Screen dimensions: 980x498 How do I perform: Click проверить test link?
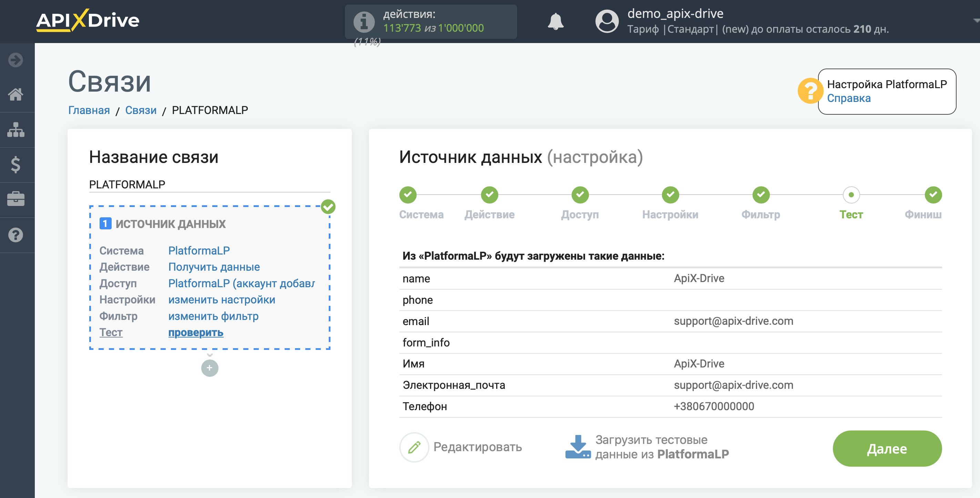tap(195, 332)
